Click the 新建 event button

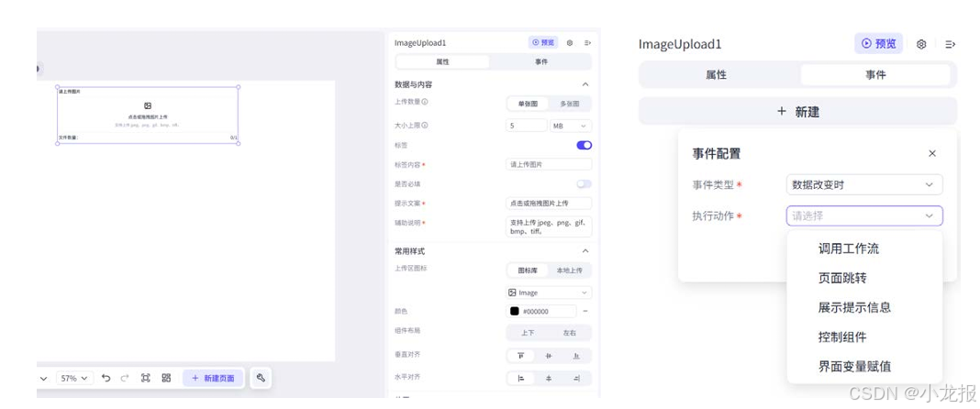point(797,111)
